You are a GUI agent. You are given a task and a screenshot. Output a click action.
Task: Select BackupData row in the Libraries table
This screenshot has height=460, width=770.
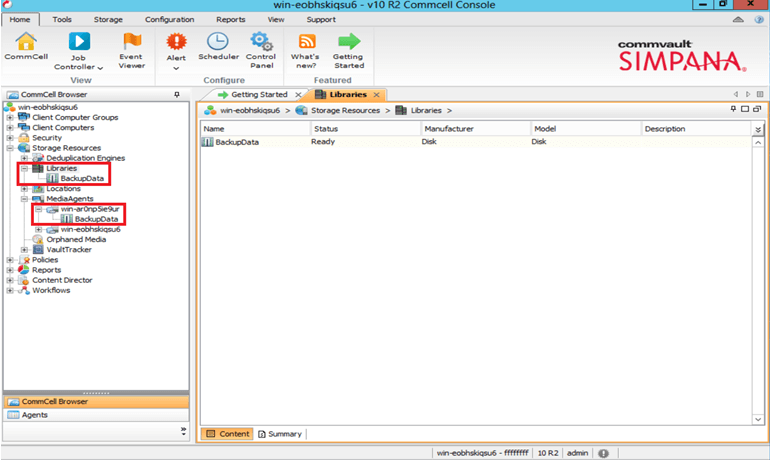click(x=236, y=143)
